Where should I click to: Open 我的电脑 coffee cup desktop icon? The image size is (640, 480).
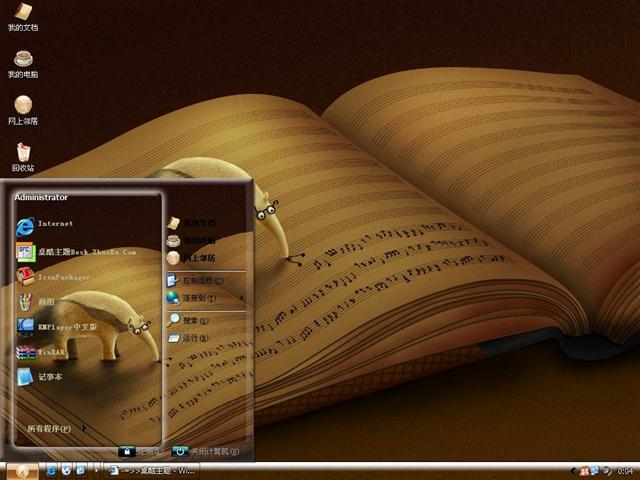(23, 64)
